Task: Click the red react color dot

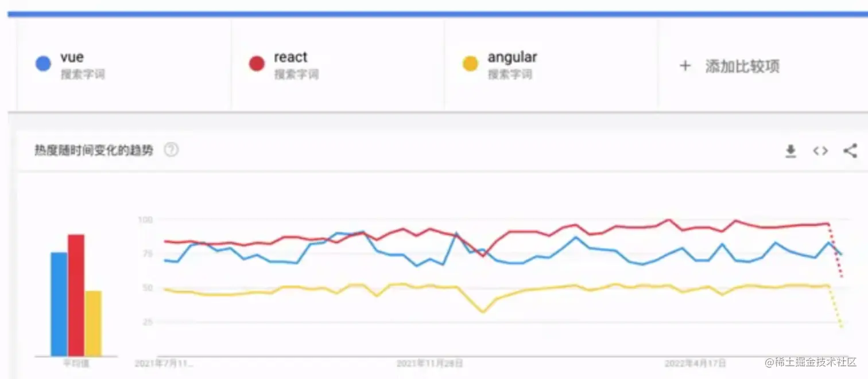Action: click(x=257, y=64)
